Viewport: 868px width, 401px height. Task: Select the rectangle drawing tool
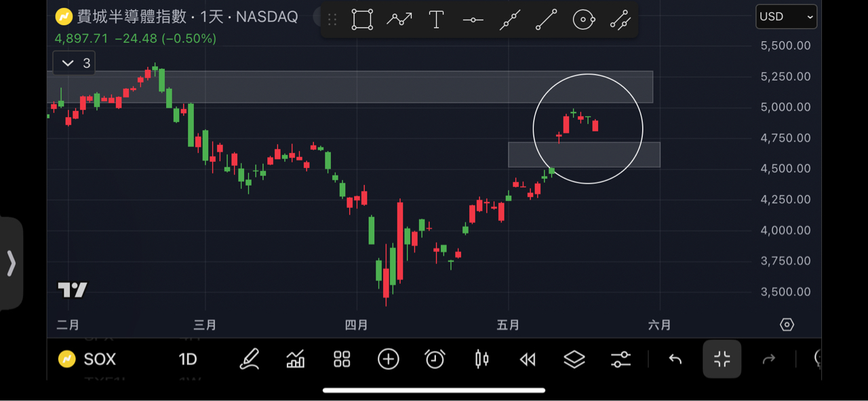[x=363, y=20]
